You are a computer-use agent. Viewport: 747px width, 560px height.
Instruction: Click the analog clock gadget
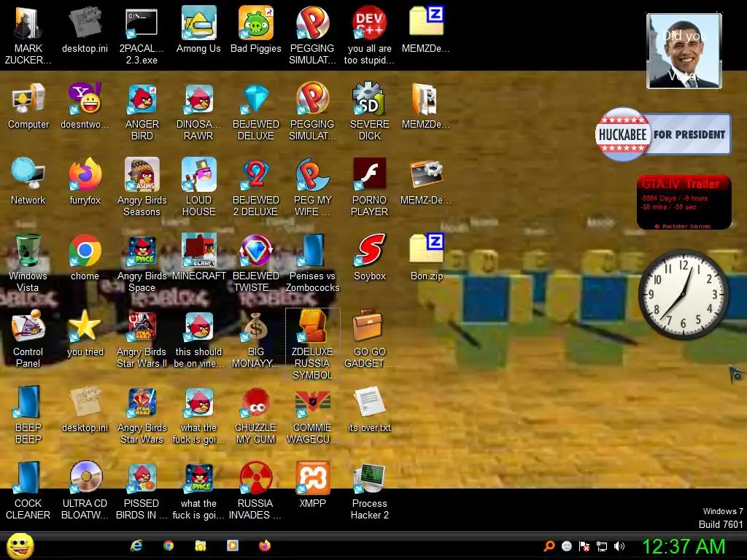click(x=683, y=295)
